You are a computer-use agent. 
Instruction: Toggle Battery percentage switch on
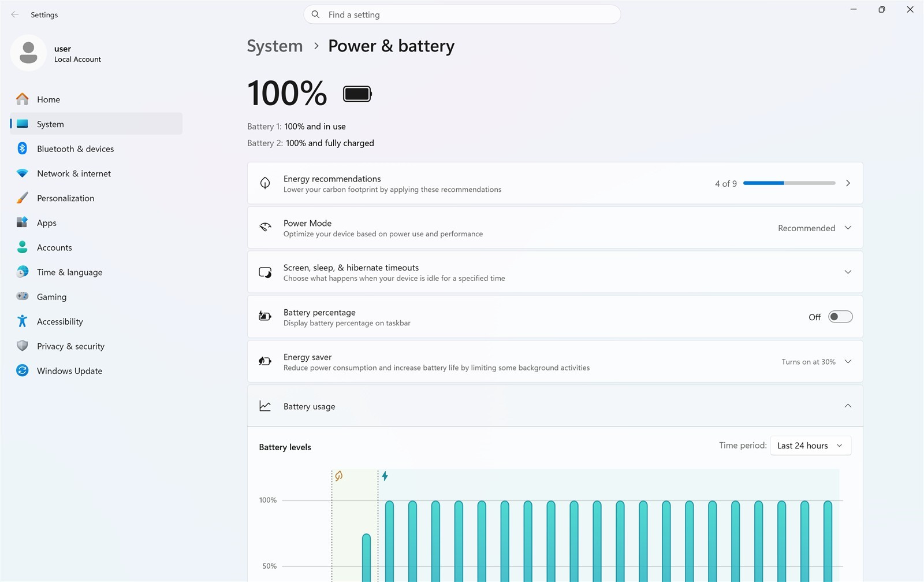pyautogui.click(x=840, y=317)
